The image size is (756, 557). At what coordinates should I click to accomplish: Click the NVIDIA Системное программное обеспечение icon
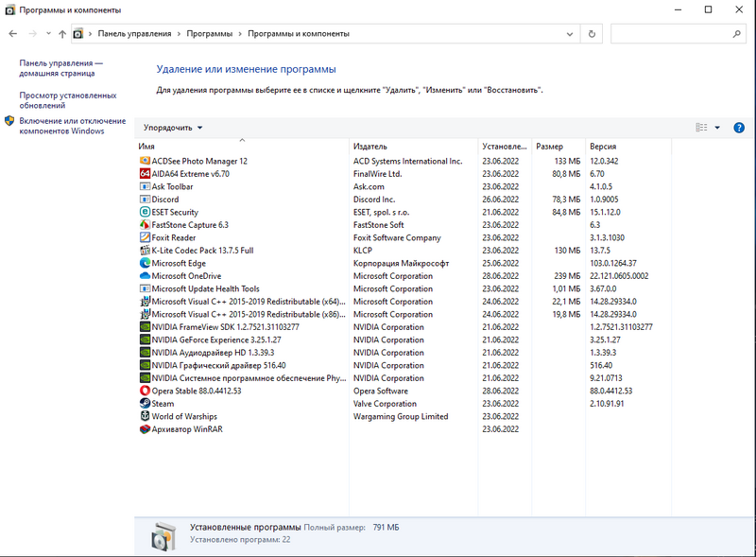point(145,378)
